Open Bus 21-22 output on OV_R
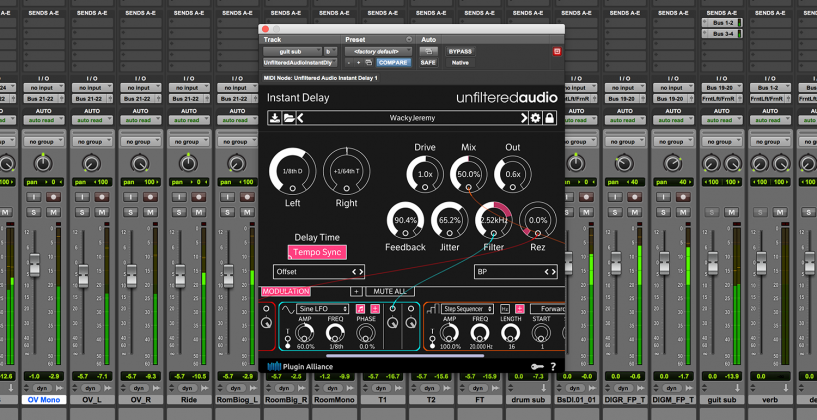This screenshot has width=817, height=420. point(141,98)
